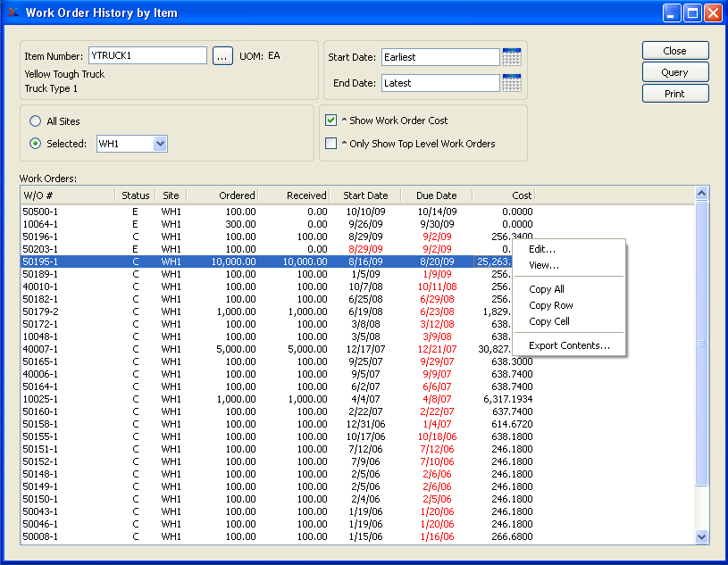728x565 pixels.
Task: Pick Copy Row from context menu
Action: tap(549, 305)
